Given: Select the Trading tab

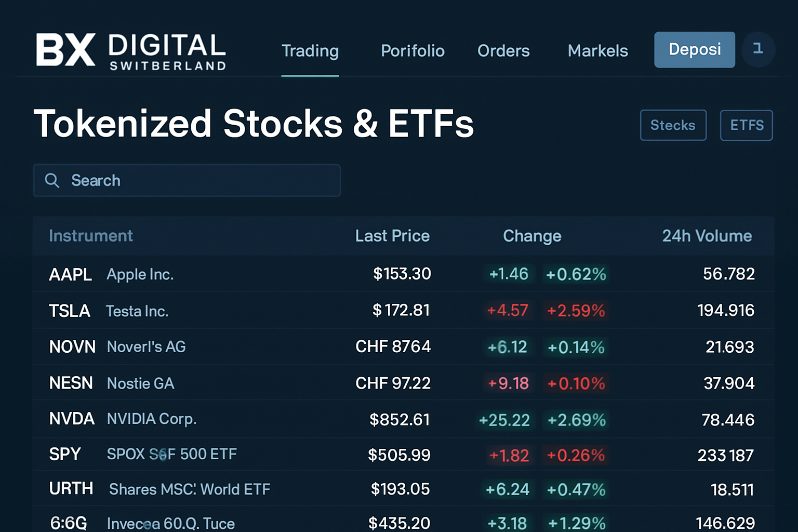Looking at the screenshot, I should tap(310, 51).
